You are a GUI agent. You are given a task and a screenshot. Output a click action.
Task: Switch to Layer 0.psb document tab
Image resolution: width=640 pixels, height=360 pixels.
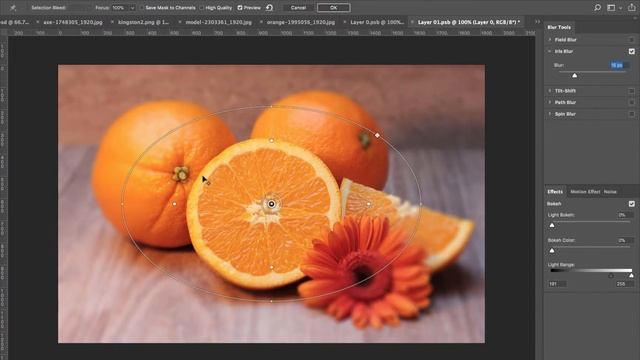coord(377,22)
